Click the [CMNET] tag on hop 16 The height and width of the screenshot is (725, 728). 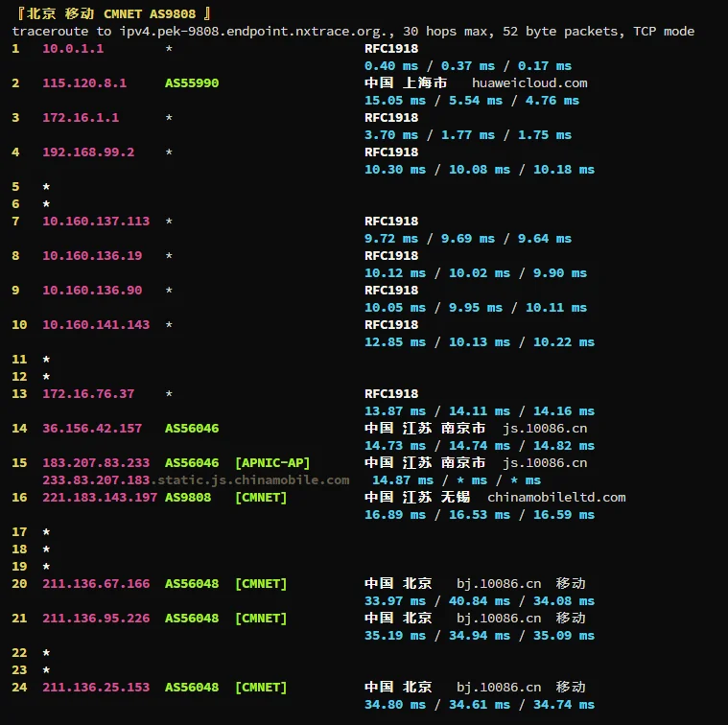[261, 497]
